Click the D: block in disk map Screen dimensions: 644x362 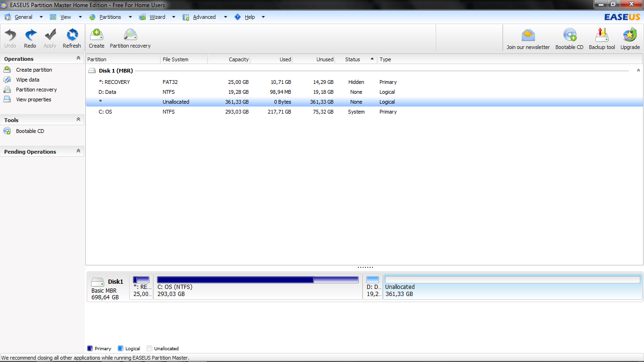click(372, 287)
